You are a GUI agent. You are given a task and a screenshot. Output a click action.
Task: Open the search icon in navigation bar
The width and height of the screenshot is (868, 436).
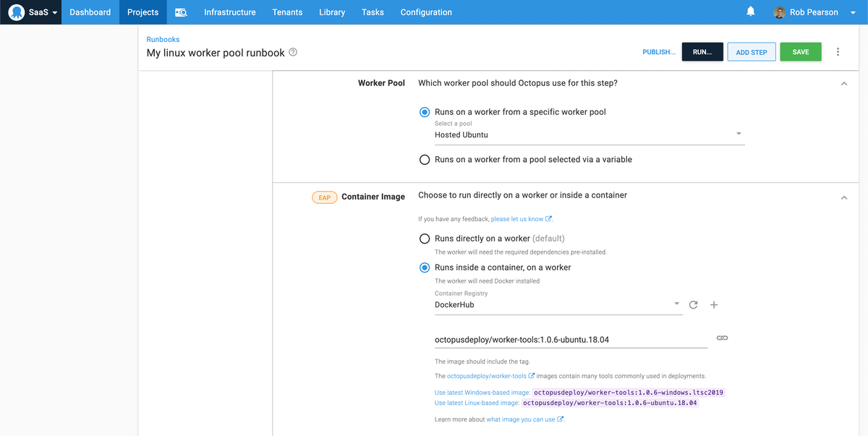click(x=181, y=12)
